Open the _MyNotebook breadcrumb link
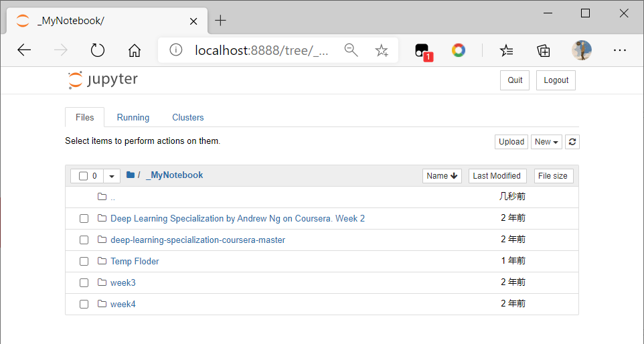644x344 pixels. (x=175, y=175)
